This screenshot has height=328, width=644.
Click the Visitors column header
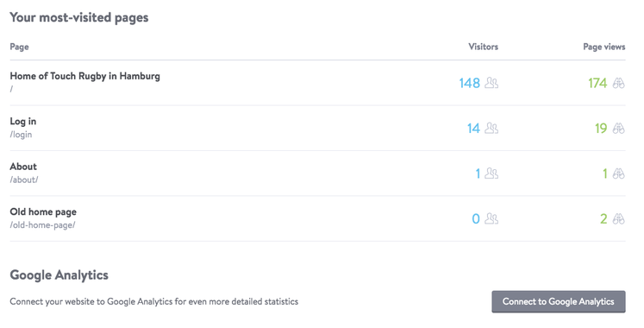pos(484,47)
